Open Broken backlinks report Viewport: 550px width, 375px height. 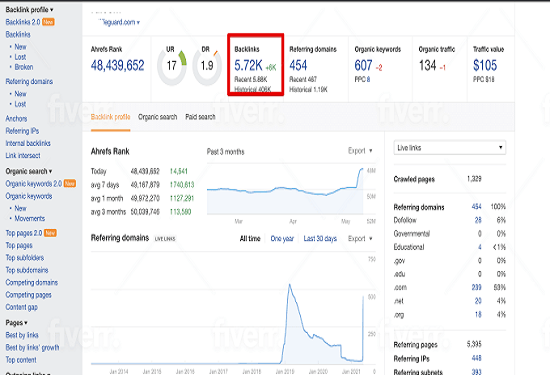(x=24, y=67)
